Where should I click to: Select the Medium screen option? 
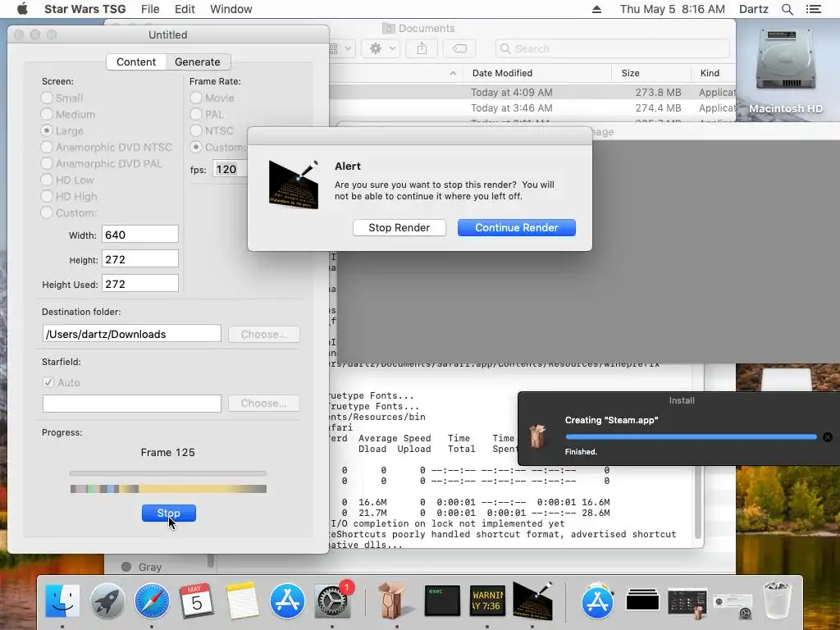point(47,114)
